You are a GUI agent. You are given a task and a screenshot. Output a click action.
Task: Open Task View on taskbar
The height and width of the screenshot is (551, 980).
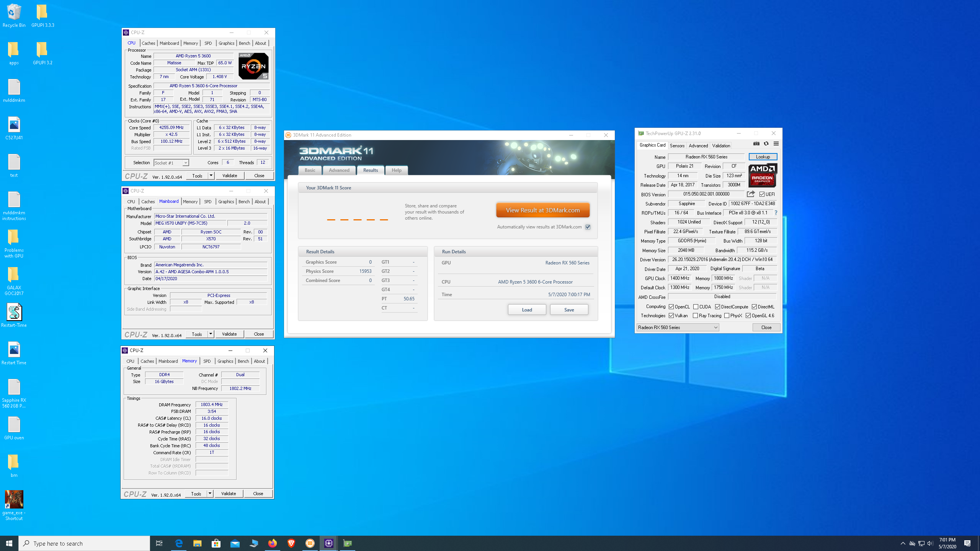(x=159, y=543)
